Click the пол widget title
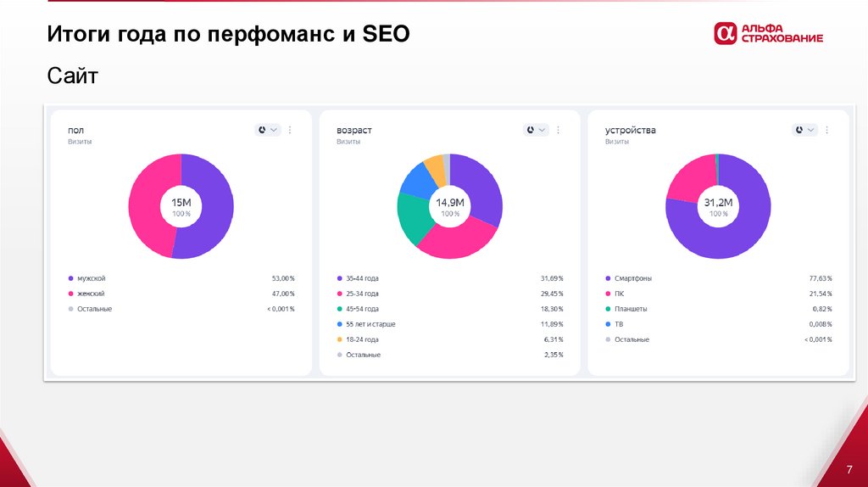The image size is (868, 487). [75, 130]
